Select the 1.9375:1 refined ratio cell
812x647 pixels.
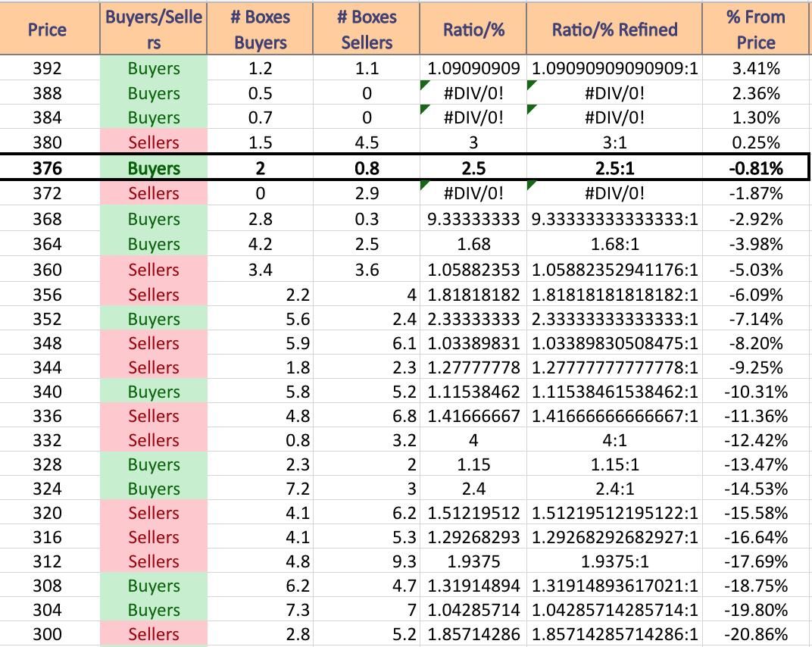point(614,561)
